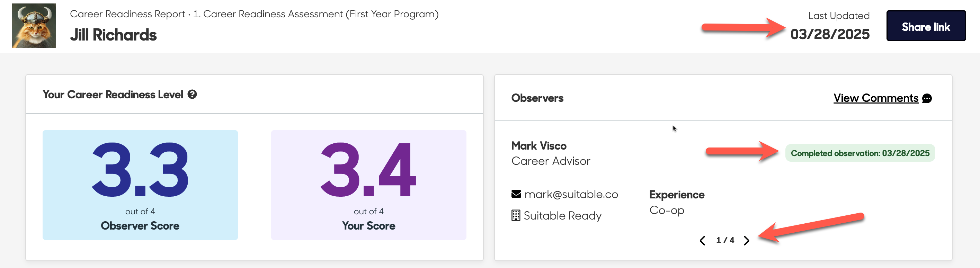
Task: Go to previous observer with left chevron
Action: click(x=702, y=240)
